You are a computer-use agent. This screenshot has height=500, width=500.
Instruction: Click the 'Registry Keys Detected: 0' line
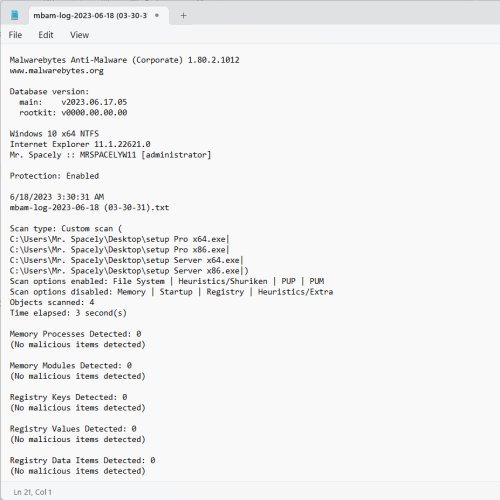pos(68,397)
